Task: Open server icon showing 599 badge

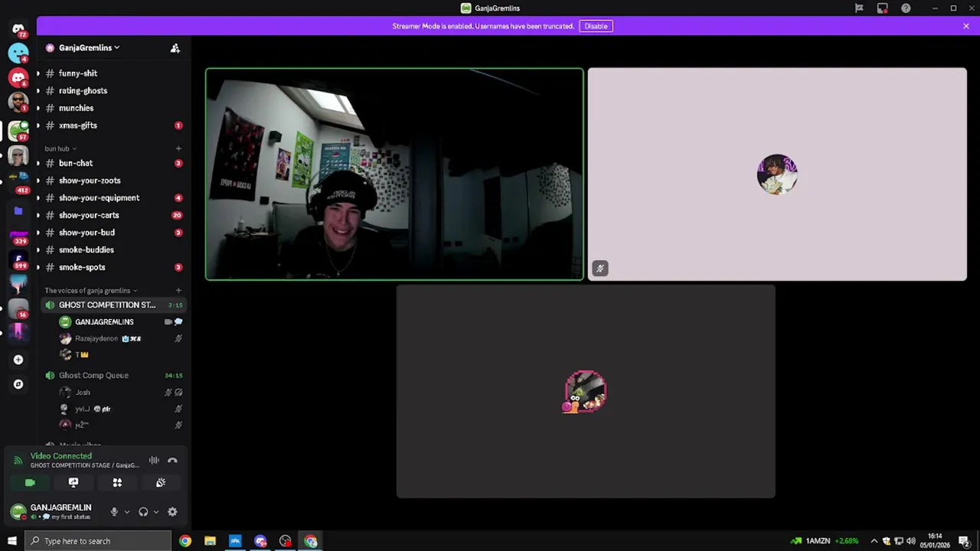Action: click(x=18, y=261)
